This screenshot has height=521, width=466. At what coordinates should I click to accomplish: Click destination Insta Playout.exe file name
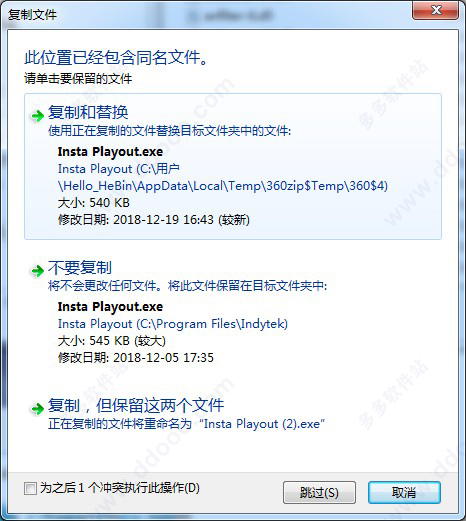click(x=110, y=307)
